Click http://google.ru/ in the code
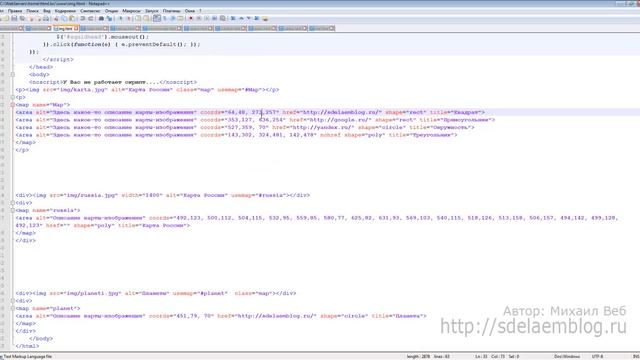Screen dimensions: 640x360 click(340, 120)
